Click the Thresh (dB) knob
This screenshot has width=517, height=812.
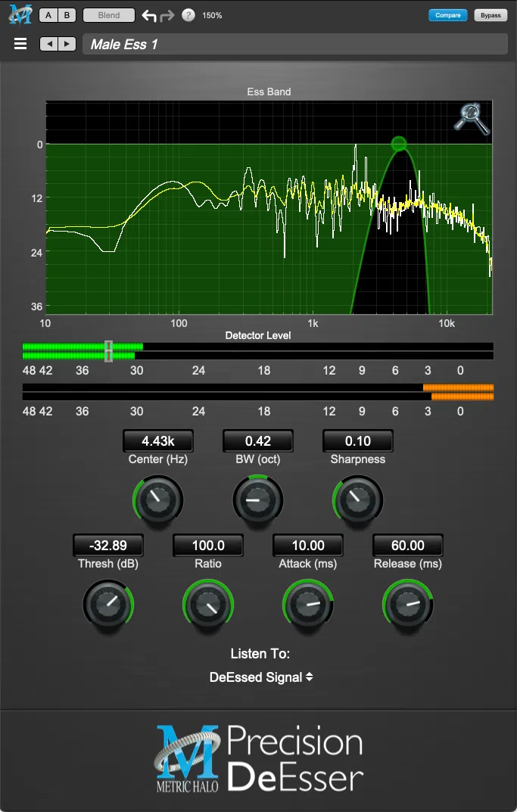tap(107, 604)
